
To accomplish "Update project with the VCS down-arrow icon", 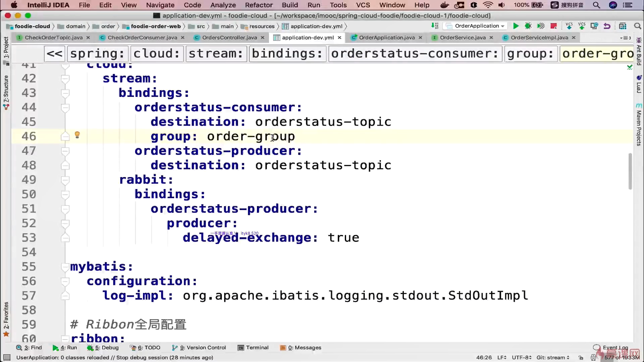I will [x=569, y=26].
